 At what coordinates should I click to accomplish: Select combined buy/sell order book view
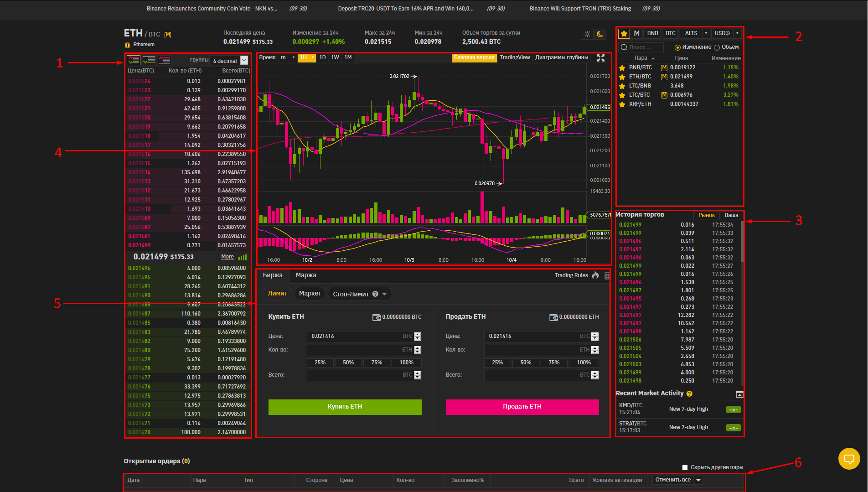134,60
